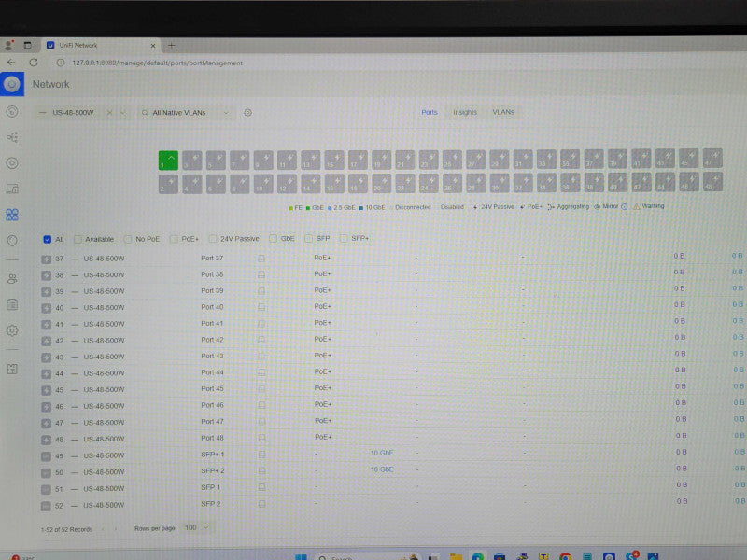This screenshot has width=747, height=560.
Task: Open the All Native VLANs dropdown
Action: click(186, 113)
